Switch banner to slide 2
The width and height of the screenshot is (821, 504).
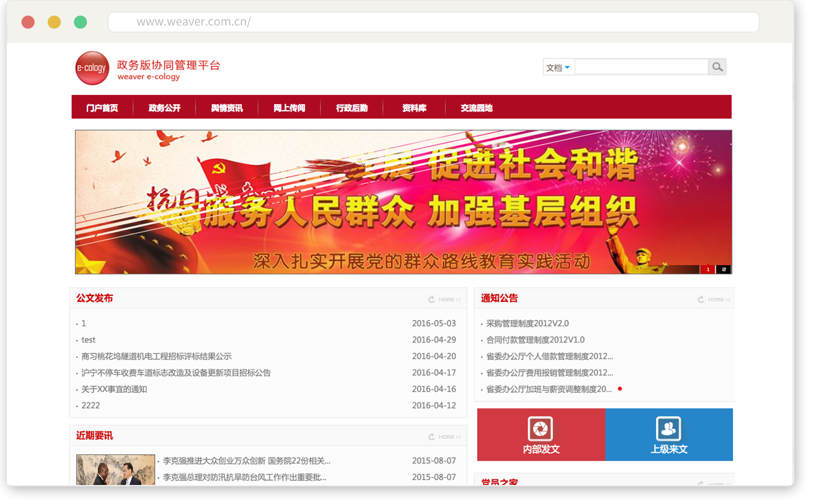(x=724, y=270)
